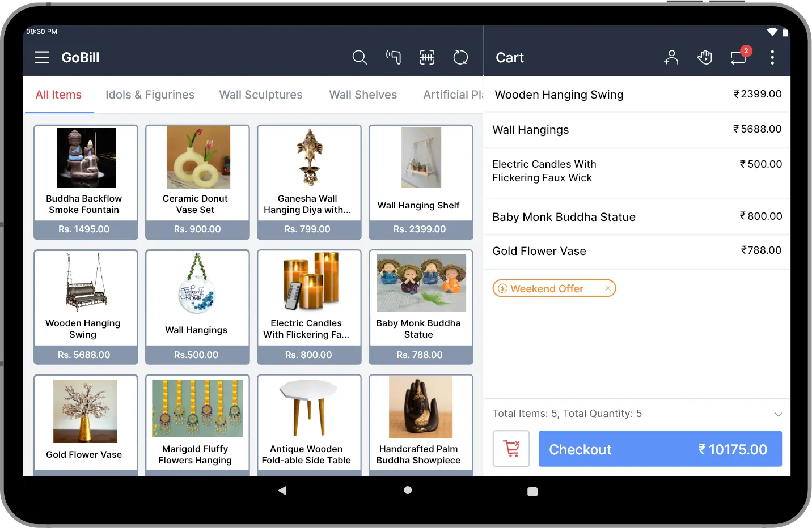Sync data using the refresh icon
812x528 pixels.
[460, 57]
